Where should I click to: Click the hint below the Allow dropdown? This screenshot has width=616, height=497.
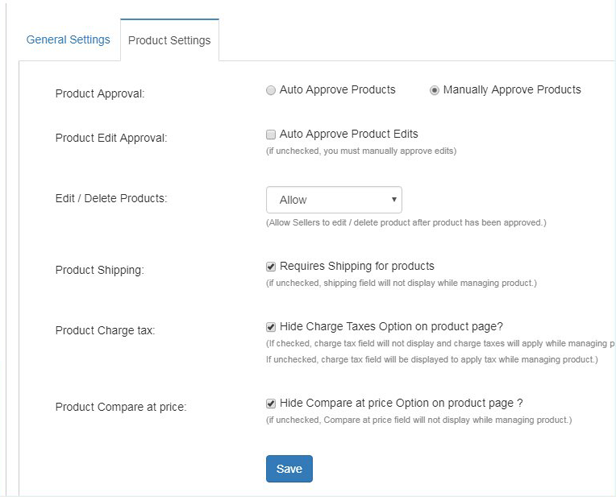(x=406, y=222)
